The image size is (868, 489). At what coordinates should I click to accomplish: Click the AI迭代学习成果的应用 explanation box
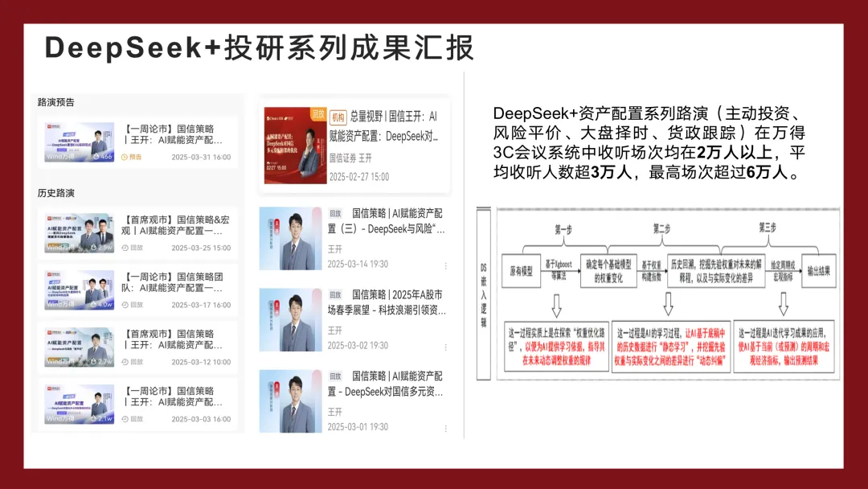click(x=785, y=347)
